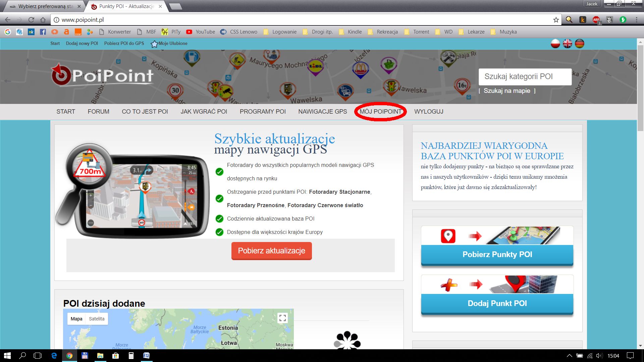The width and height of the screenshot is (644, 362).
Task: Bookmark this page with the star icon
Action: (556, 20)
